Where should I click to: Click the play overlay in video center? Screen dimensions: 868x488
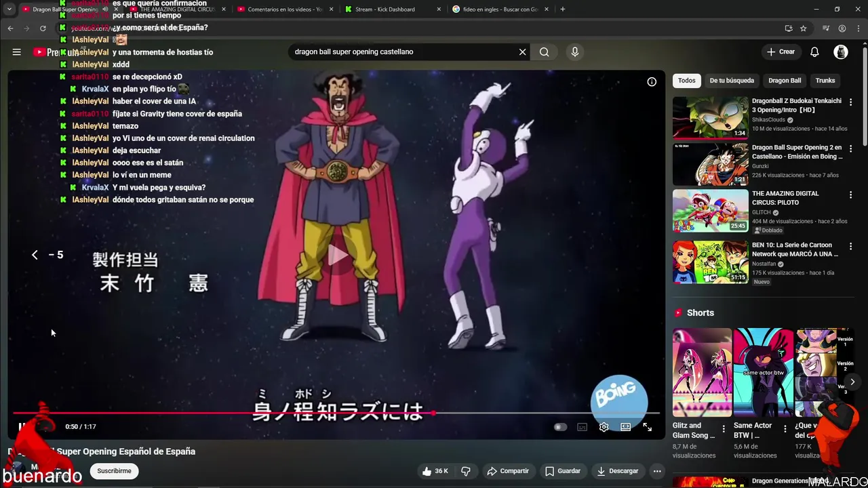click(338, 256)
